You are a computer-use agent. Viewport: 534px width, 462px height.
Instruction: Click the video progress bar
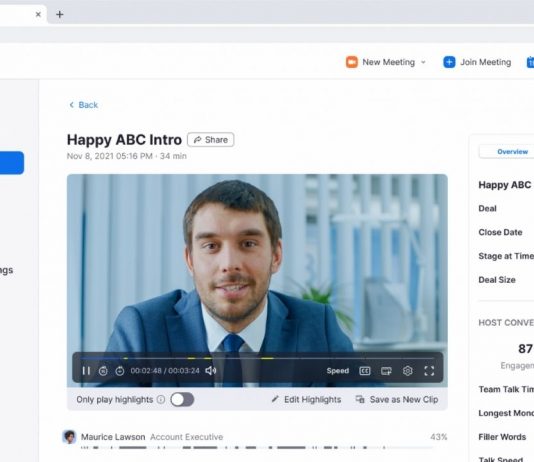257,358
